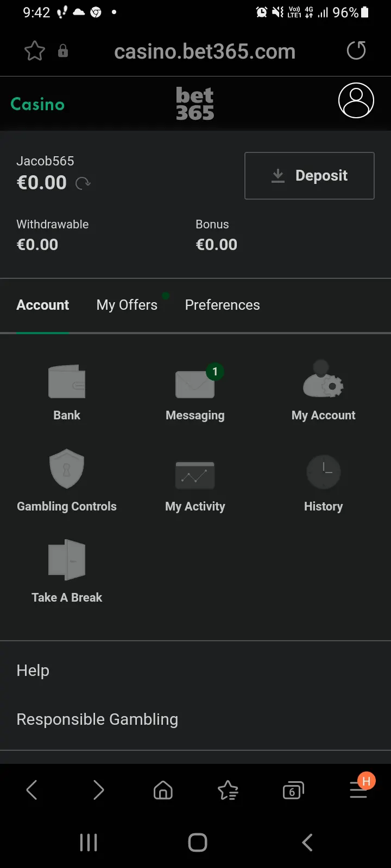Select the Account tab

tap(43, 305)
